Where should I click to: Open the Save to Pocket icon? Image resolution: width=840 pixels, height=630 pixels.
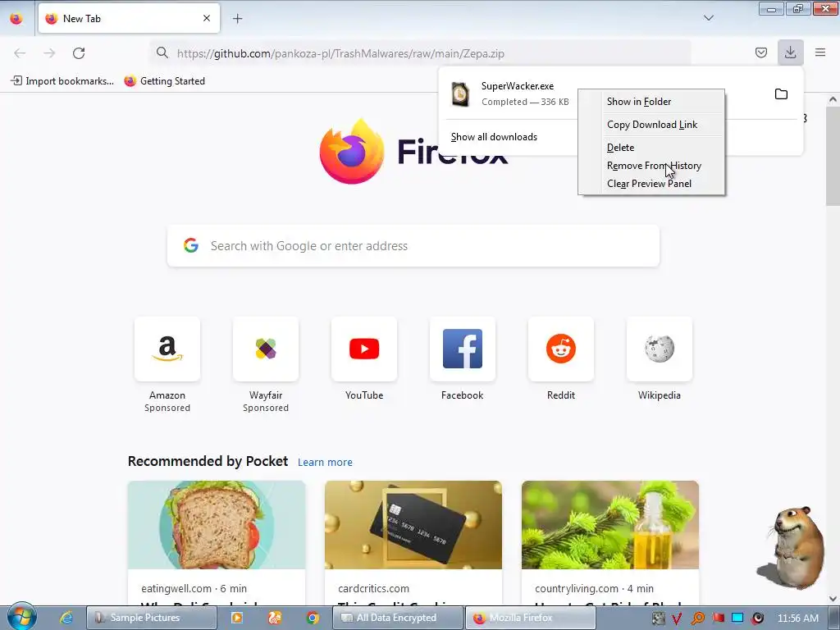760,52
